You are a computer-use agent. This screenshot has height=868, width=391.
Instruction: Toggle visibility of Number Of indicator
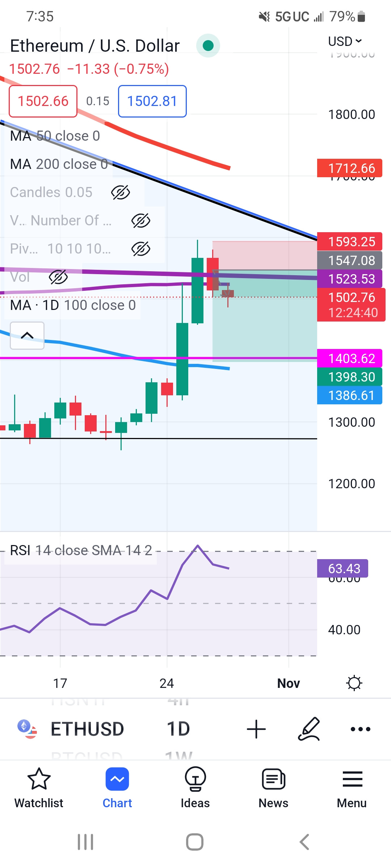141,221
